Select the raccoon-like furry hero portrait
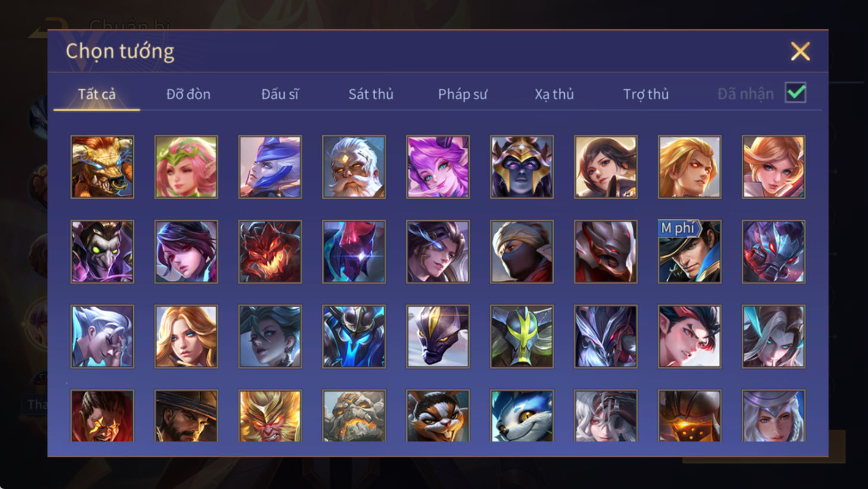The width and height of the screenshot is (868, 489). coord(438,416)
